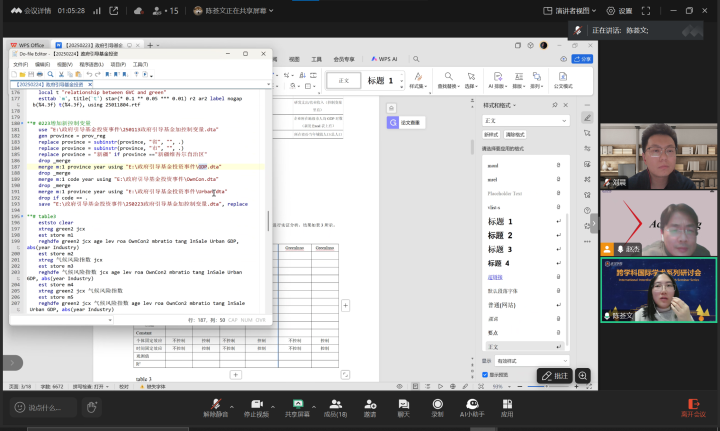Image resolution: width=720 pixels, height=431 pixels.
Task: Click the red Leave Meeting button
Action: [693, 404]
